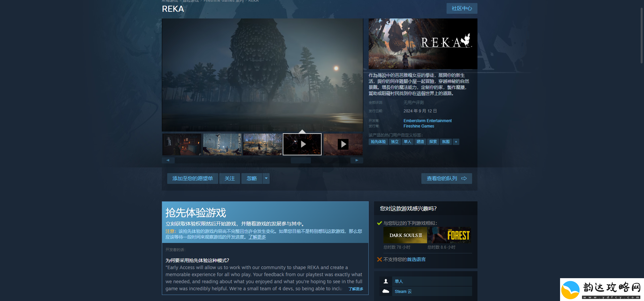Image resolution: width=644 pixels, height=301 pixels.
Task: Click the 忽略 ignore button
Action: click(x=252, y=179)
